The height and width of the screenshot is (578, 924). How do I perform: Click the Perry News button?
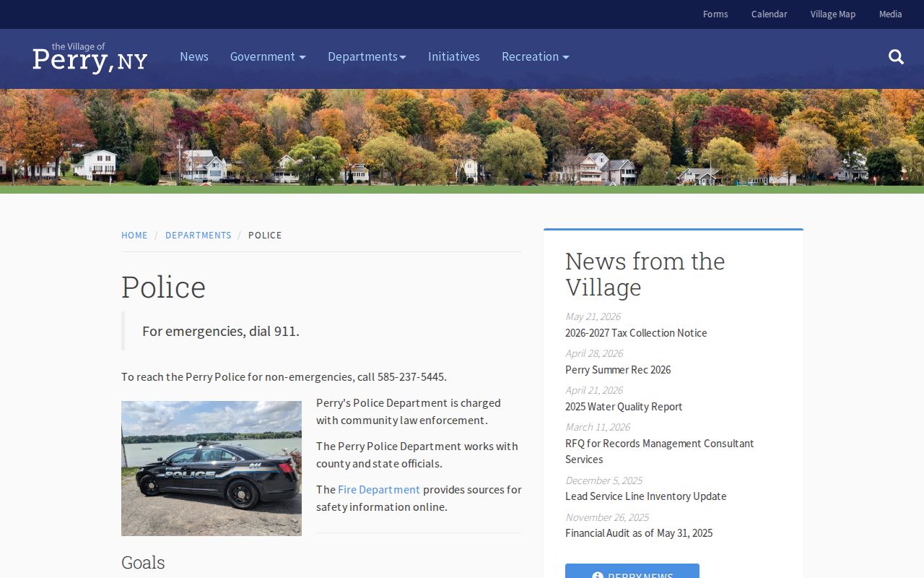click(632, 571)
